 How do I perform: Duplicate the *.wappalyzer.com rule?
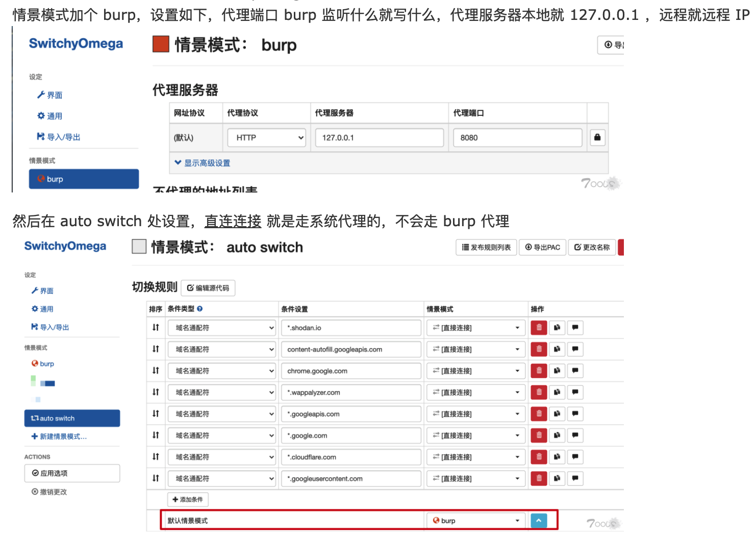557,392
